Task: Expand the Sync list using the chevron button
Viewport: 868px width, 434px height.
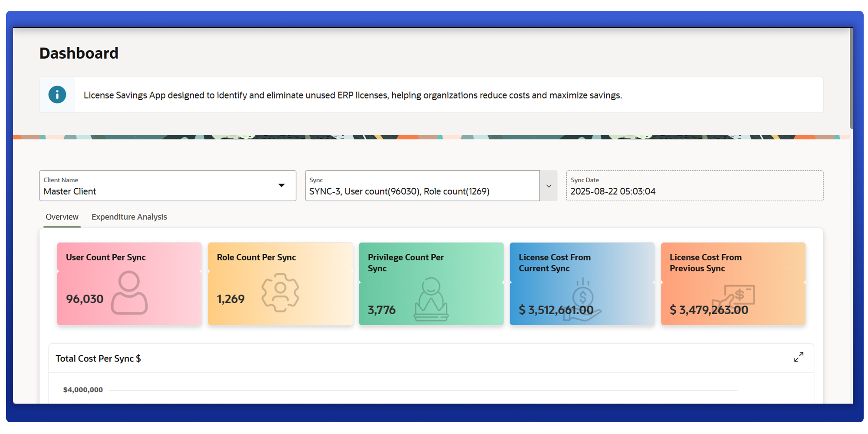Action: 549,186
